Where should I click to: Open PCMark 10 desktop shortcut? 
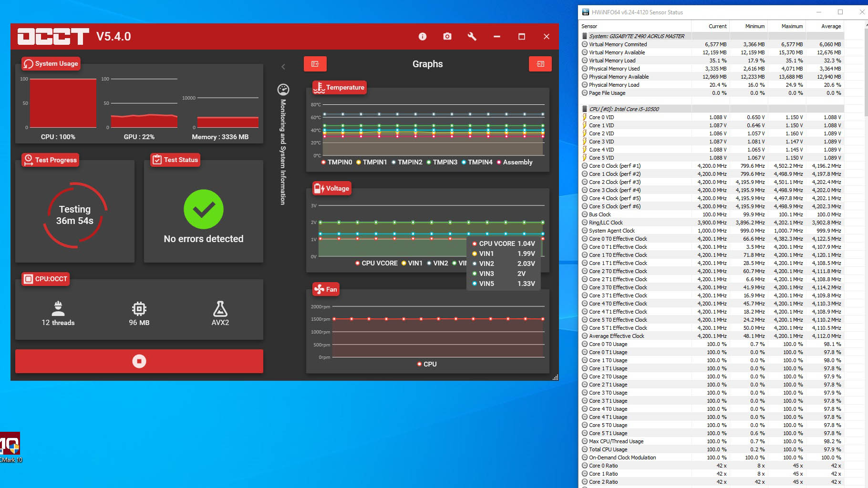click(10, 447)
